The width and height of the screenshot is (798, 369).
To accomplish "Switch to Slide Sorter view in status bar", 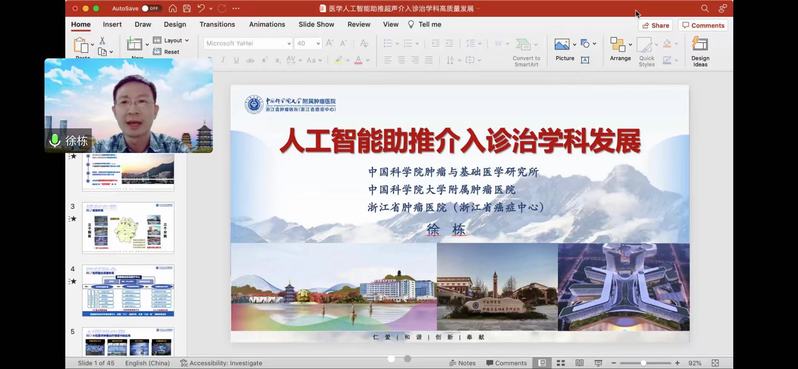I will click(x=561, y=363).
